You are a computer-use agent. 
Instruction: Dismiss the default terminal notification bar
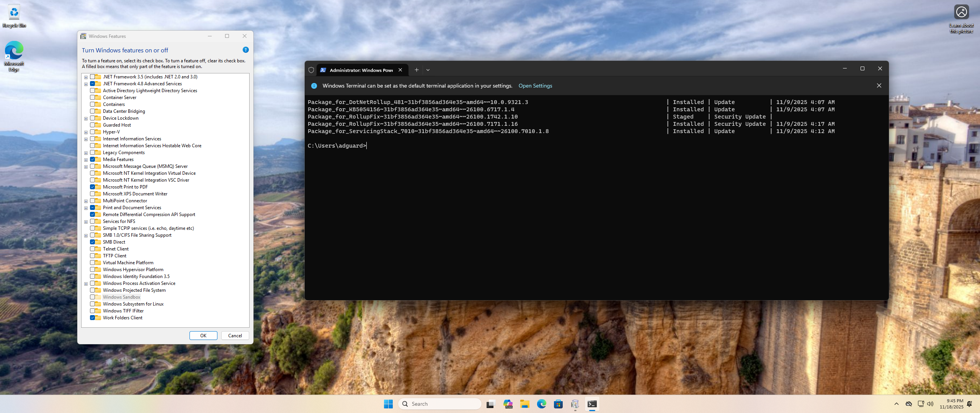pyautogui.click(x=879, y=86)
